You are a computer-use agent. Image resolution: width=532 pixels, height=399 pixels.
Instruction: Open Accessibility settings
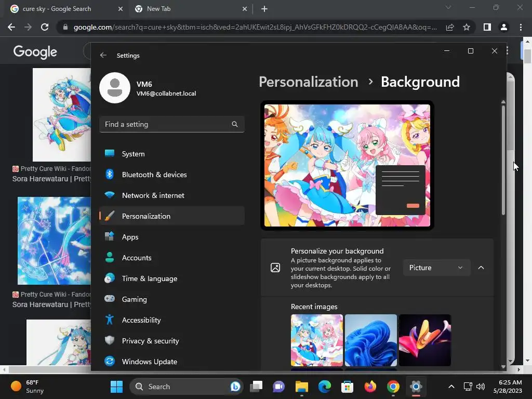(171, 320)
